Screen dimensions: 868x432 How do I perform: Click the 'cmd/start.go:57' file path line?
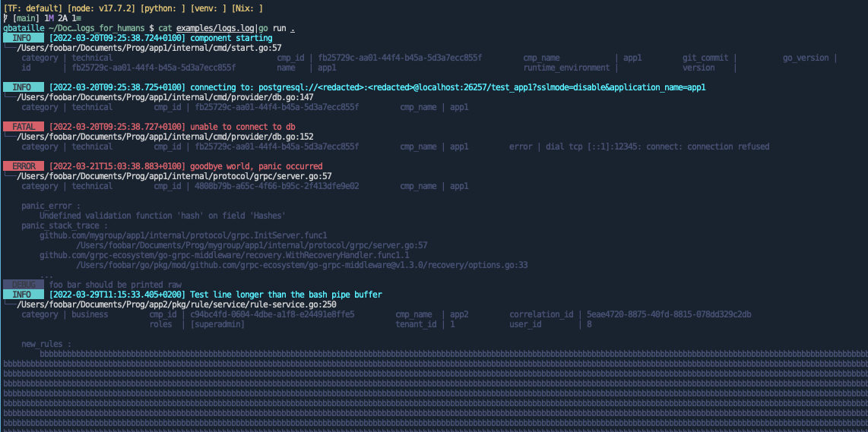click(x=150, y=48)
